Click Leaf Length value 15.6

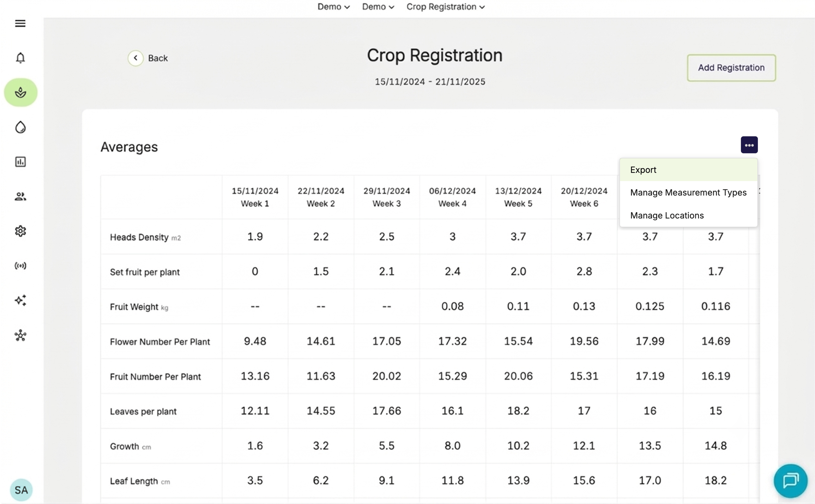(x=584, y=480)
